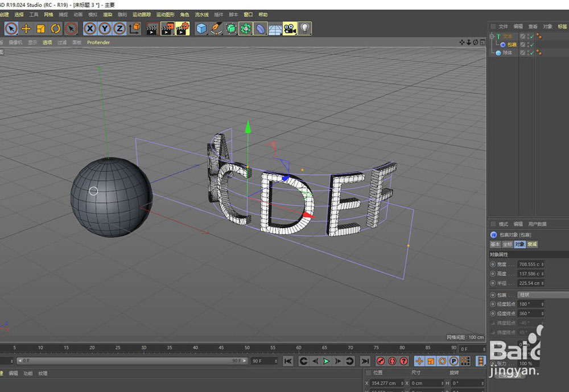Add a light object
The image size is (569, 392).
(305, 28)
